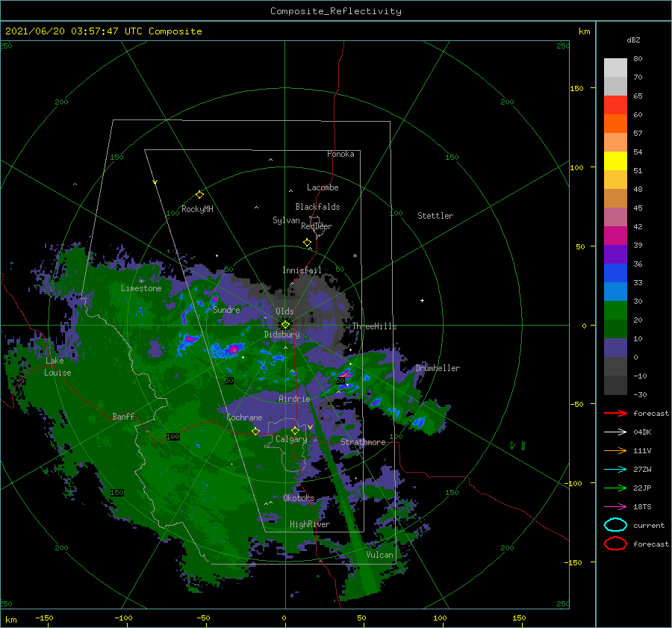Click the asterisk marker east of Innisfail
Viewport: 672px width, 628px height.
coord(355,256)
